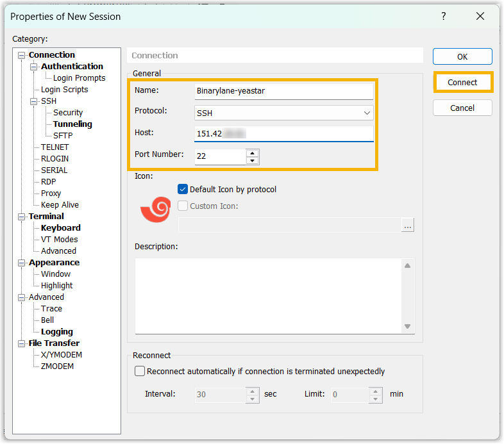The height and width of the screenshot is (444, 504).
Task: Click the help question mark button
Action: (443, 17)
